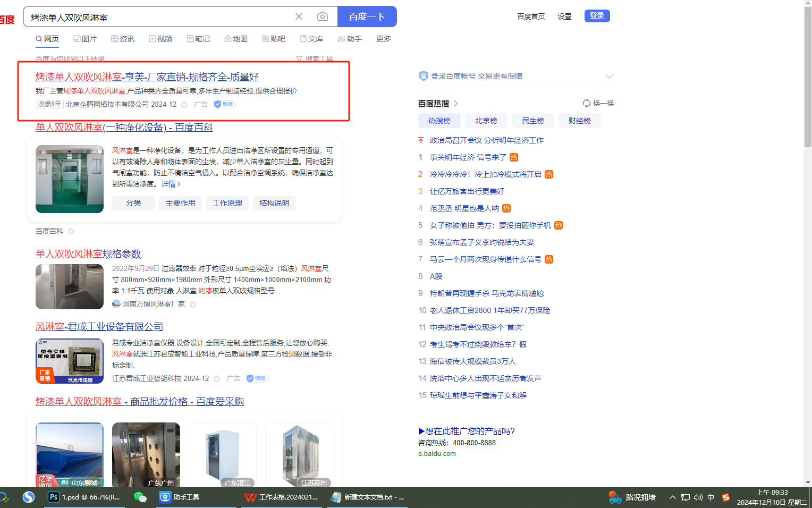Image resolution: width=812 pixels, height=508 pixels.
Task: Click the 百度一下 search button
Action: tap(367, 16)
